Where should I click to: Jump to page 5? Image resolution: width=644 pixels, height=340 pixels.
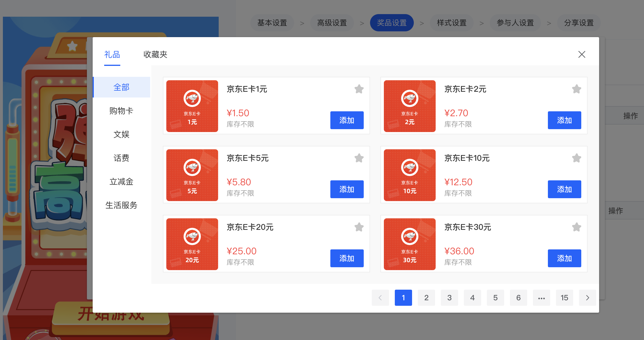[x=495, y=298]
